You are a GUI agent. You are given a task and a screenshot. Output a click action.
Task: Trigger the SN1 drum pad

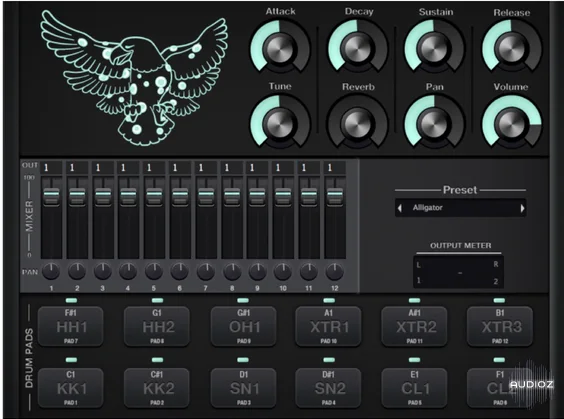coord(244,388)
